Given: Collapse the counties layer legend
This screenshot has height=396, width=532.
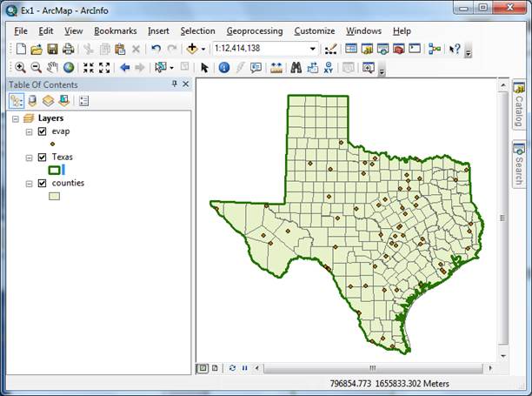Looking at the screenshot, I should pos(30,184).
